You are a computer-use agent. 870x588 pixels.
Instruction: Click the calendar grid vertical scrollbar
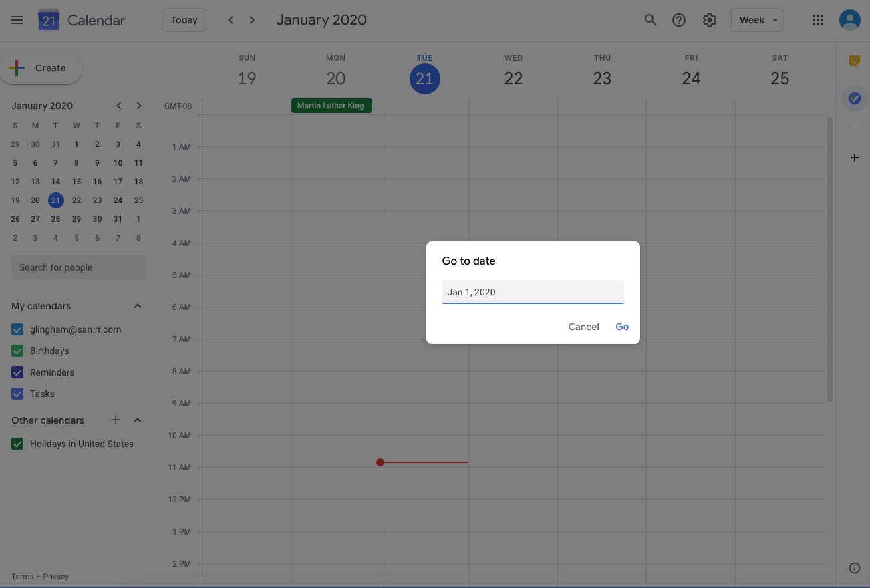[x=830, y=259]
